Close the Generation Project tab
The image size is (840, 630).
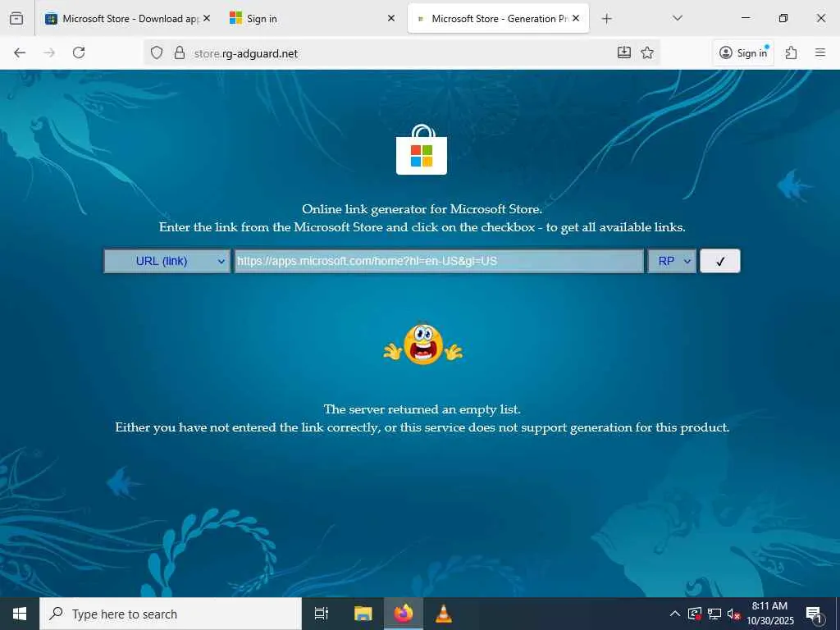point(576,18)
